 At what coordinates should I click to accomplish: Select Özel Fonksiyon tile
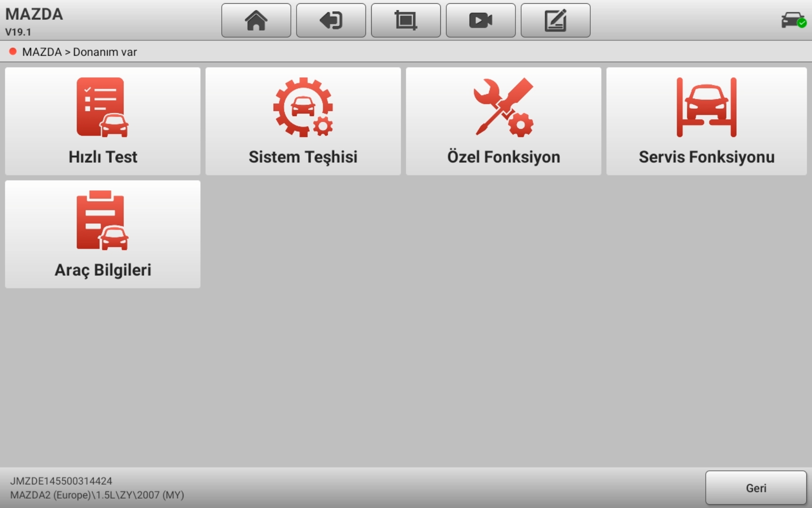pyautogui.click(x=503, y=121)
